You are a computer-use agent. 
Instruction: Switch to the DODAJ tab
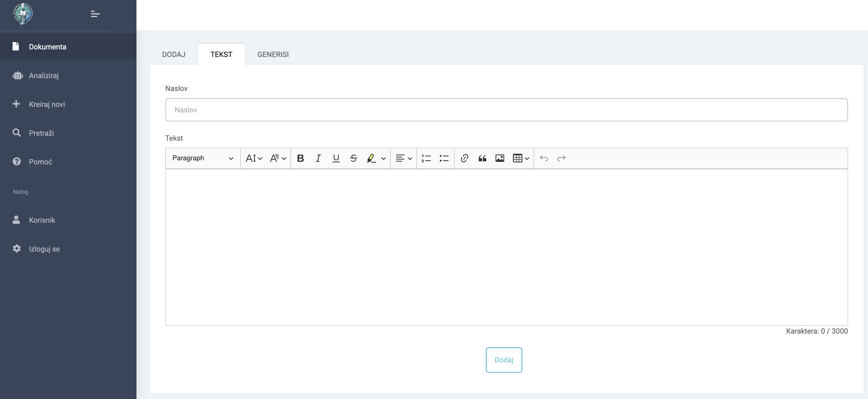click(x=174, y=54)
